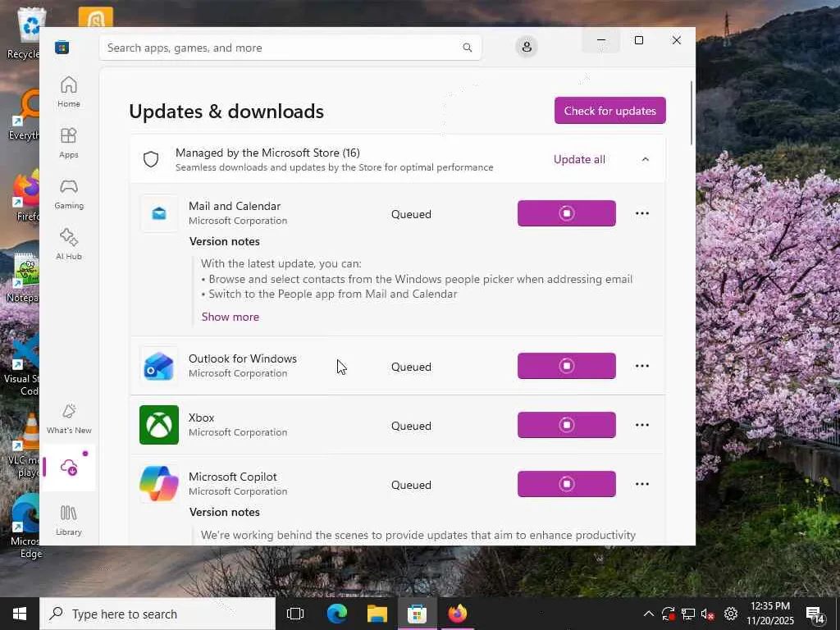This screenshot has width=840, height=630.
Task: Click the settings gear tray icon
Action: coord(731,614)
